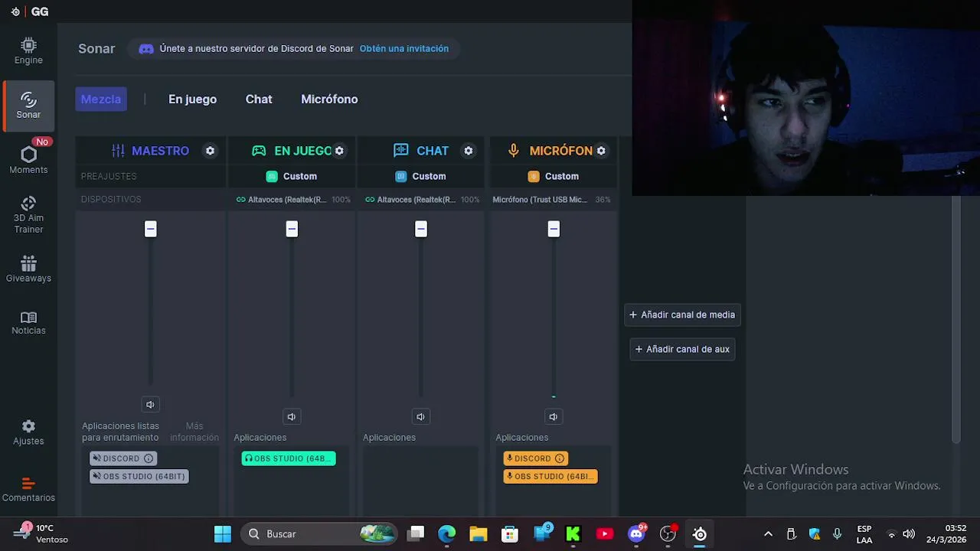Open the Giveaways section

[28, 269]
